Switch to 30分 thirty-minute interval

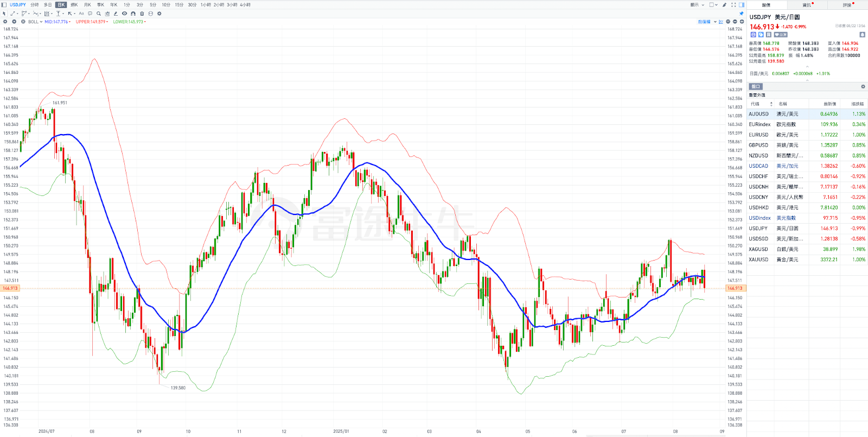pyautogui.click(x=192, y=5)
